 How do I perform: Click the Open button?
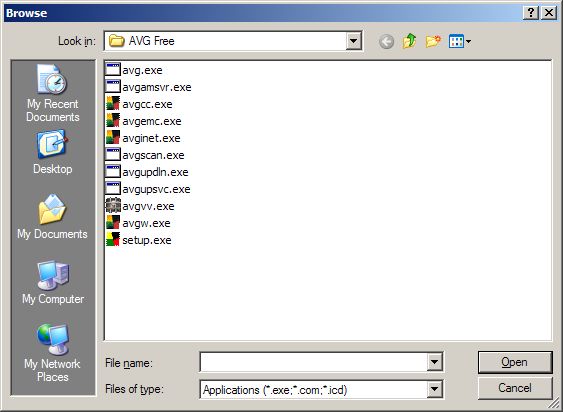click(x=515, y=362)
